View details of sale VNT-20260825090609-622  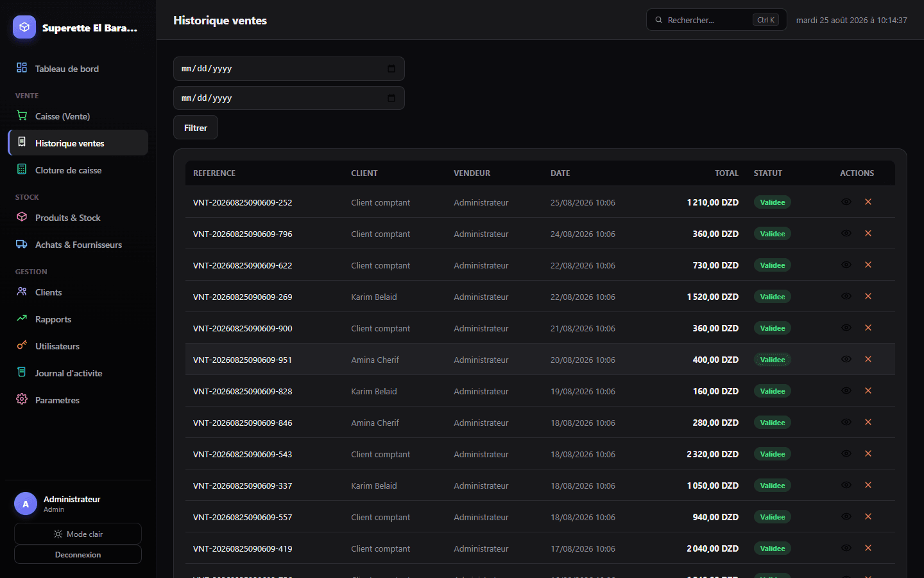pyautogui.click(x=846, y=265)
